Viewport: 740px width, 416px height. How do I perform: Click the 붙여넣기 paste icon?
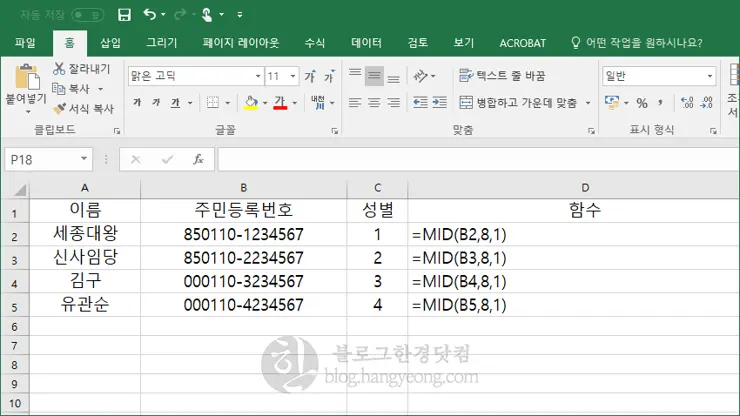pyautogui.click(x=26, y=77)
